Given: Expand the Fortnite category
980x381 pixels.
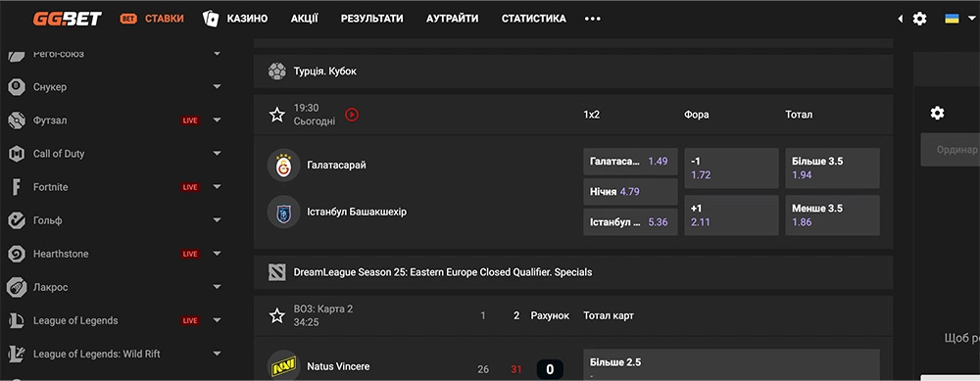Looking at the screenshot, I should 217,187.
